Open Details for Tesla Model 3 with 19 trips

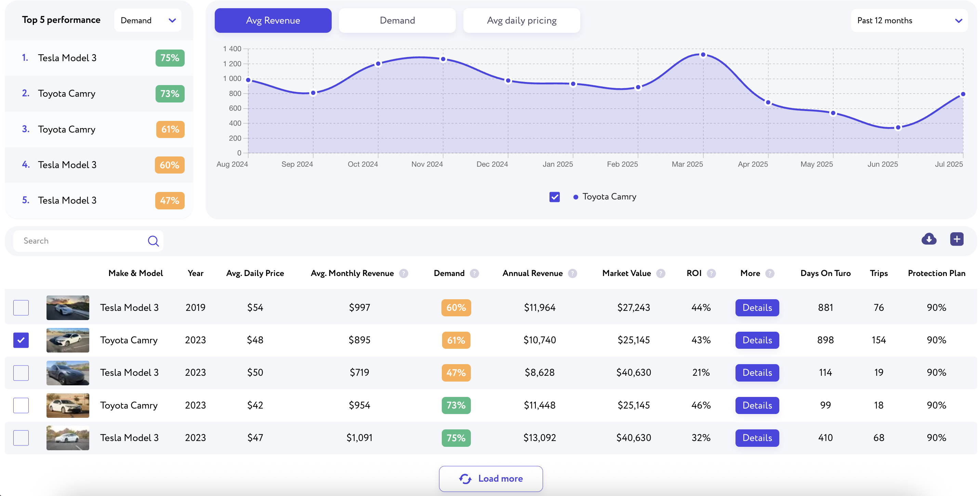757,373
